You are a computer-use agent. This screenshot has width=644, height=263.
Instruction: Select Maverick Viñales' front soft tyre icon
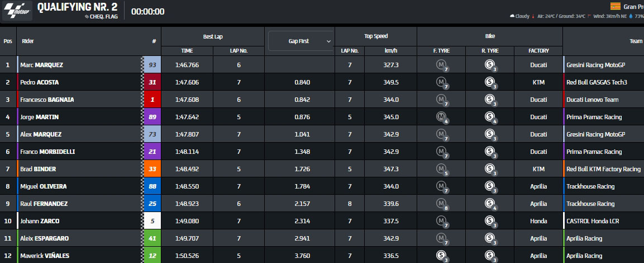tap(442, 256)
